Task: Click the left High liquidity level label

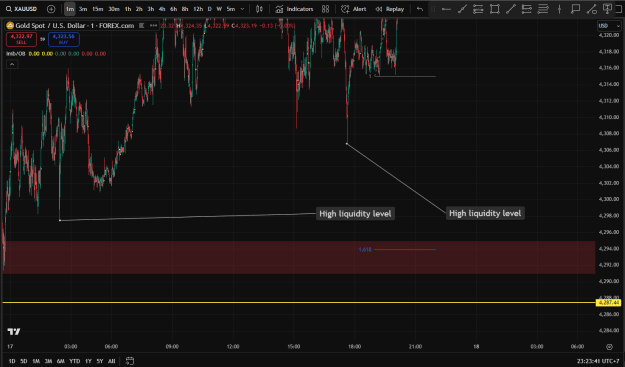Action: [x=355, y=214]
